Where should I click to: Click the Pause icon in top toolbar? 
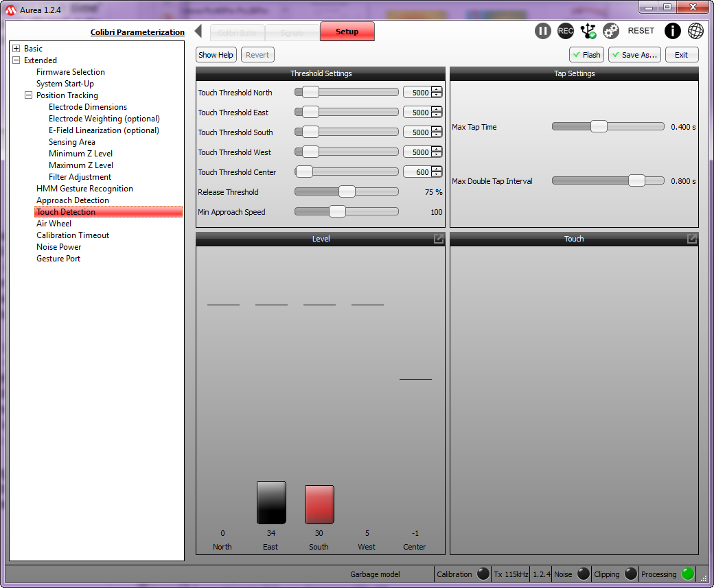point(543,31)
